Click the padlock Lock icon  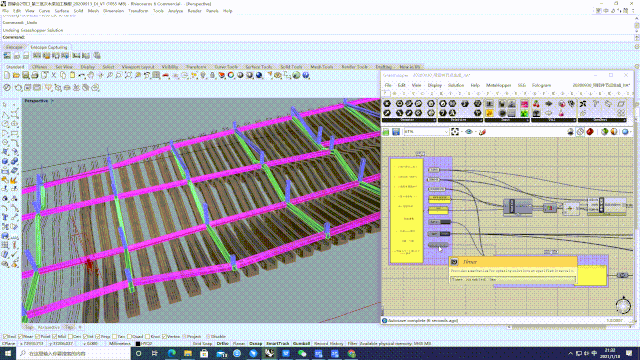(x=212, y=76)
